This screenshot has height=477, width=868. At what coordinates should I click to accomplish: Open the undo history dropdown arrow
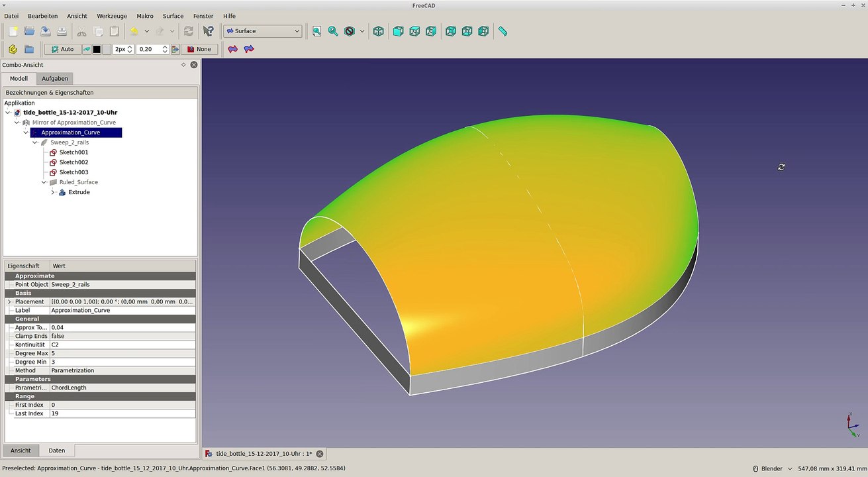pos(146,31)
